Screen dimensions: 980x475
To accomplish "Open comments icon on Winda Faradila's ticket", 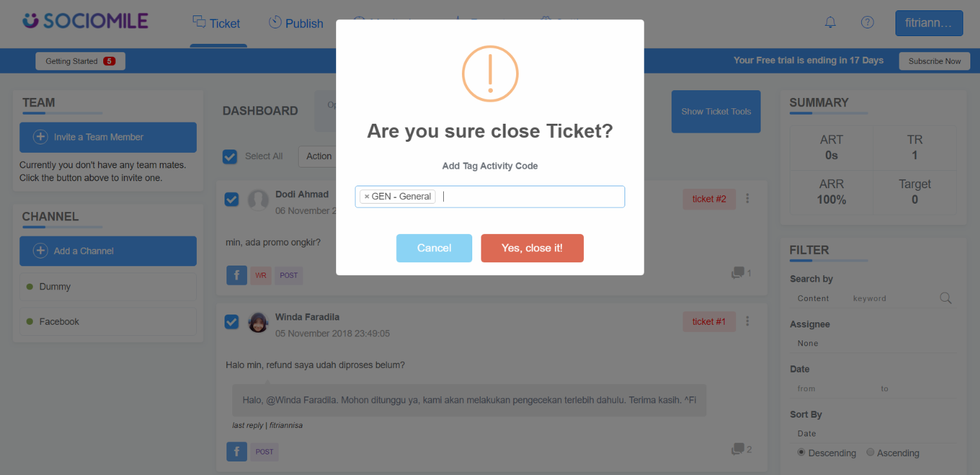I will point(738,449).
